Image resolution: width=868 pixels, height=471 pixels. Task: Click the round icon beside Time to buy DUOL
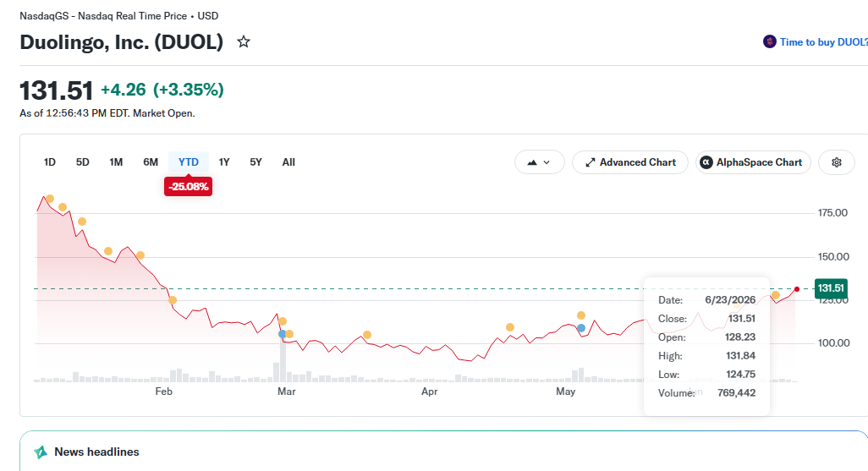pyautogui.click(x=770, y=41)
